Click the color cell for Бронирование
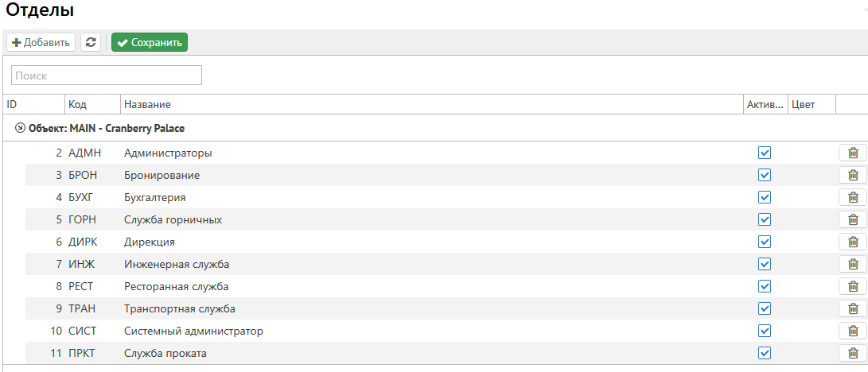Screen dimensions: 868x372 [811, 176]
